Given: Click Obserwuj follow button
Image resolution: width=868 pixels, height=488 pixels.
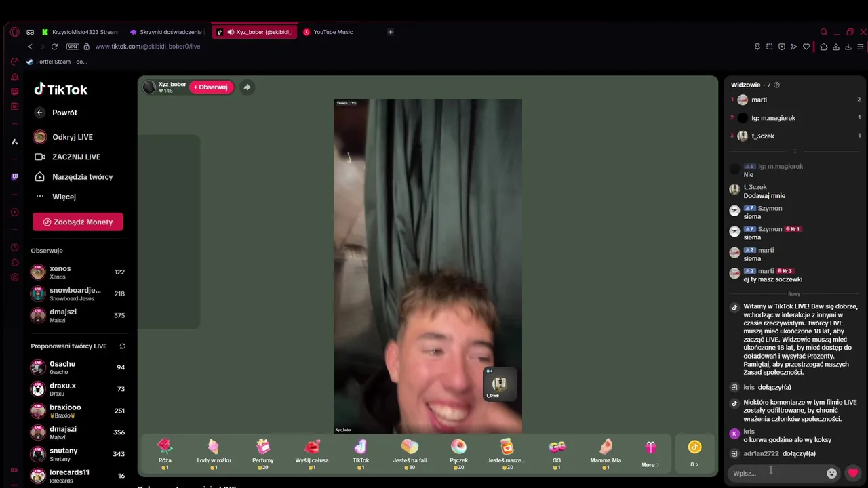Looking at the screenshot, I should 211,87.
